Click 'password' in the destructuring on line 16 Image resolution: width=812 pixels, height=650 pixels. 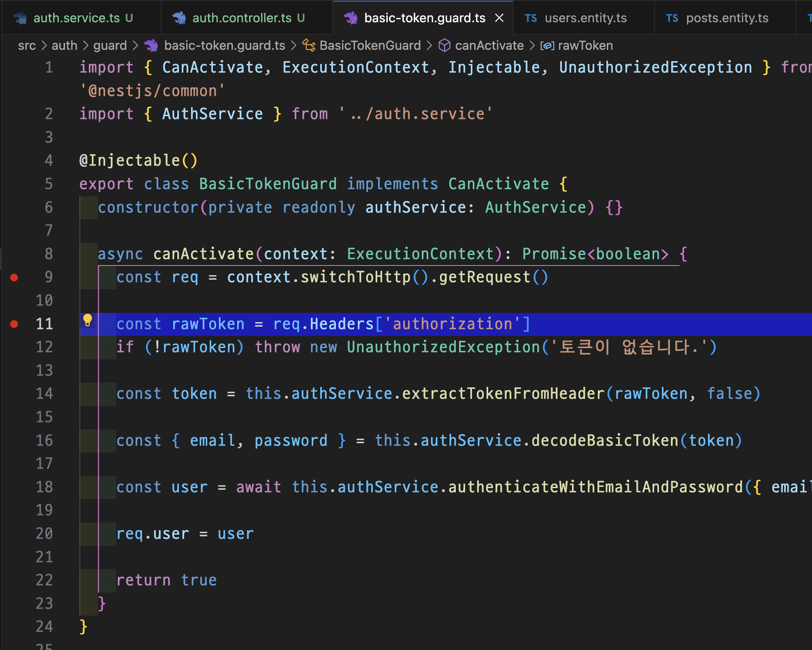(x=291, y=441)
